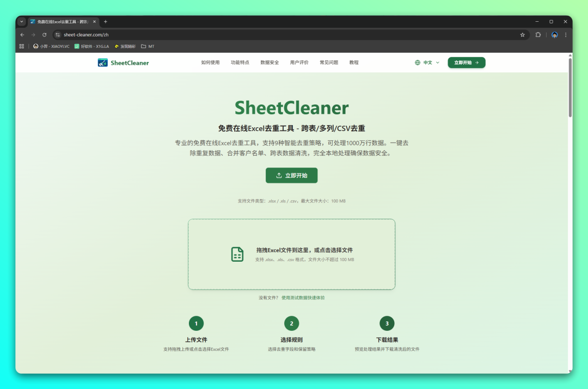Minimize the browser window
Image resolution: width=588 pixels, height=389 pixels.
537,22
